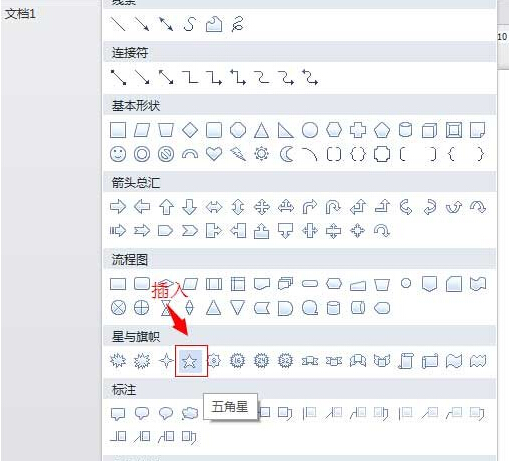The image size is (509, 461).
Task: Pick the crescent moon shape
Action: pyautogui.click(x=286, y=154)
